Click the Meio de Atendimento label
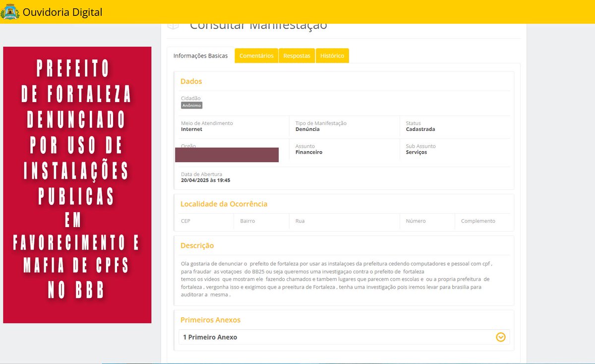Image resolution: width=595 pixels, height=364 pixels. [207, 123]
